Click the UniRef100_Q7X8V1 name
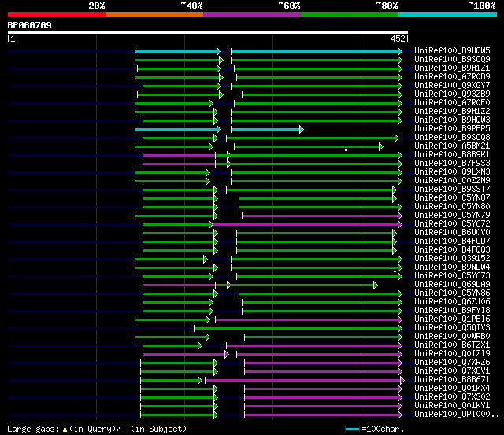 tap(452, 371)
